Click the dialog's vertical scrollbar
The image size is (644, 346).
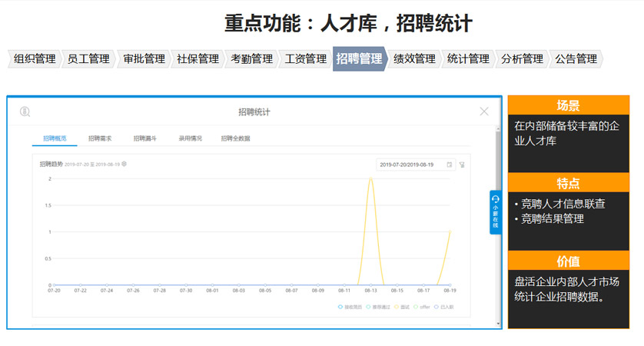click(x=497, y=152)
